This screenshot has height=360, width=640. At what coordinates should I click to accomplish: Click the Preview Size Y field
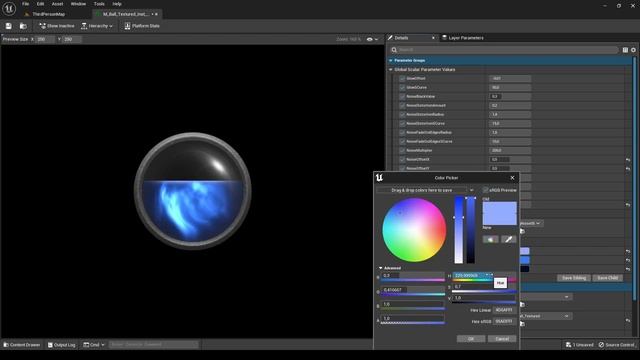[x=72, y=39]
